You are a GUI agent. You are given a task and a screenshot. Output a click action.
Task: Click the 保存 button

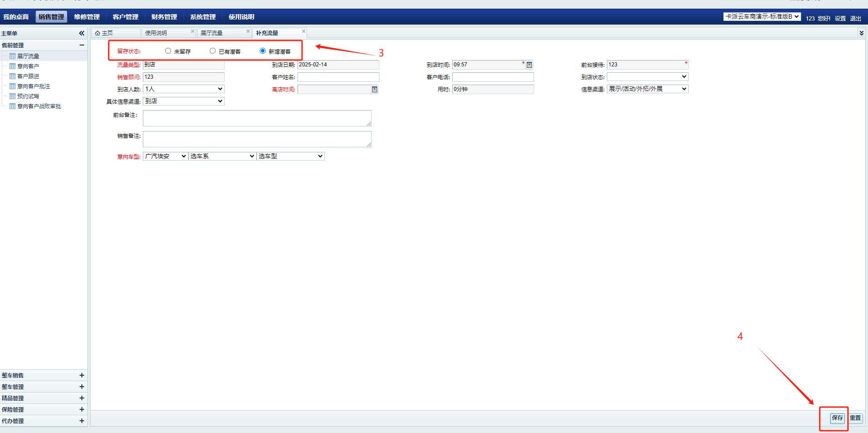(837, 418)
